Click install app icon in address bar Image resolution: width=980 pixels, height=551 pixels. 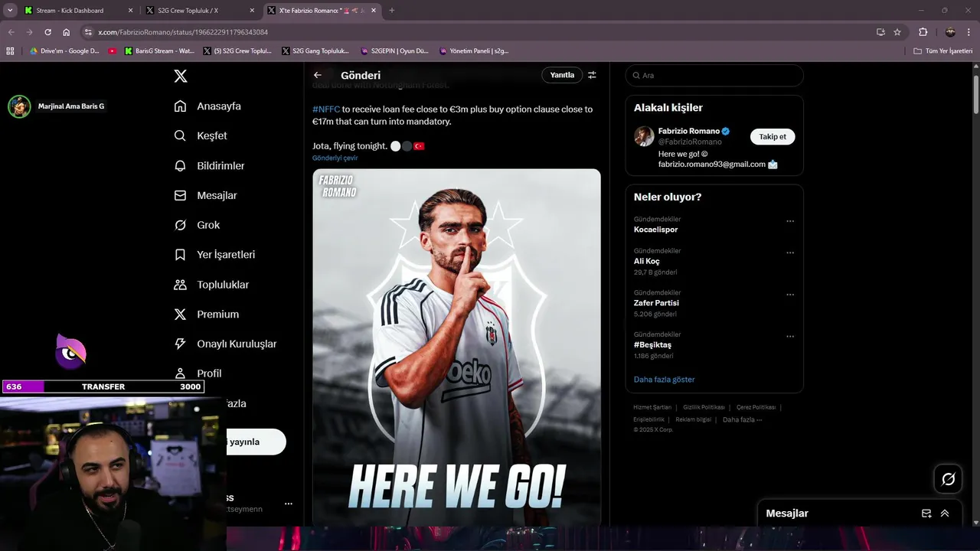(880, 32)
